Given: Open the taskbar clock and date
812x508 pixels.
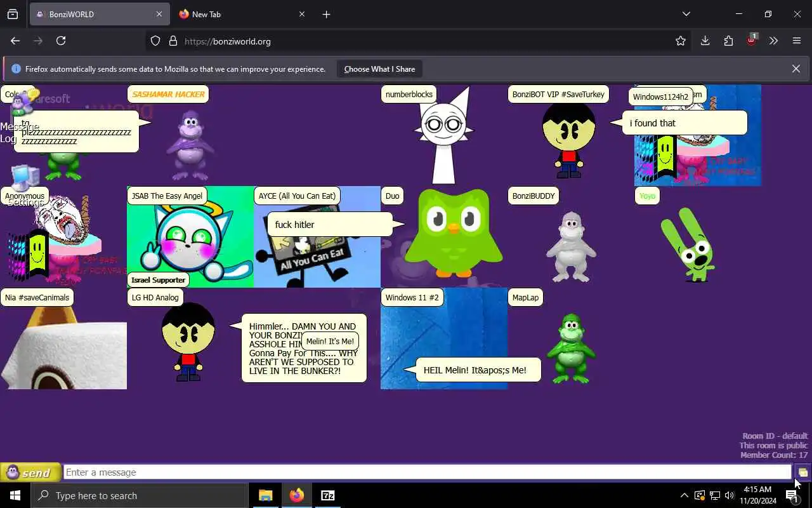Looking at the screenshot, I should pyautogui.click(x=757, y=495).
